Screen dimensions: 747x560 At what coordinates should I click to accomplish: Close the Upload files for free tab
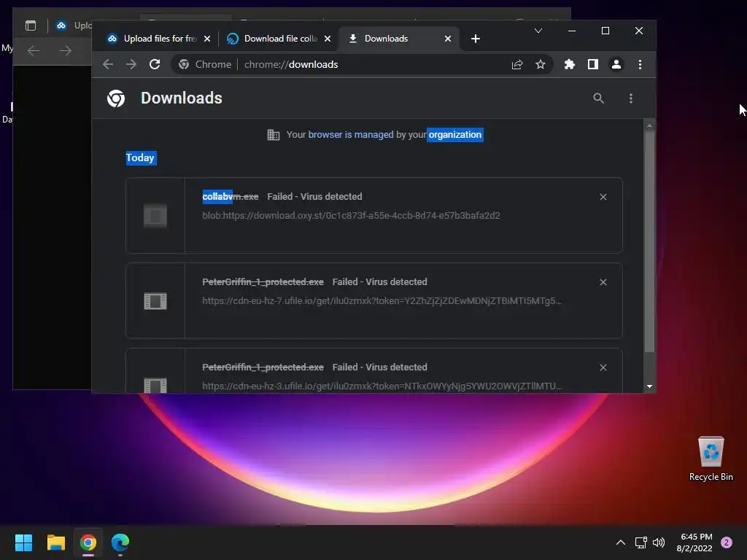tap(206, 39)
